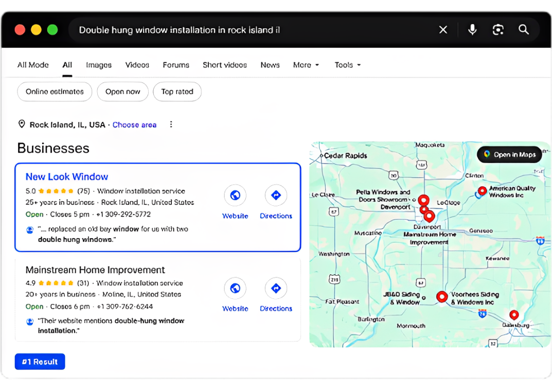The height and width of the screenshot is (392, 552).
Task: Click the Businesses heading
Action: pyautogui.click(x=53, y=148)
